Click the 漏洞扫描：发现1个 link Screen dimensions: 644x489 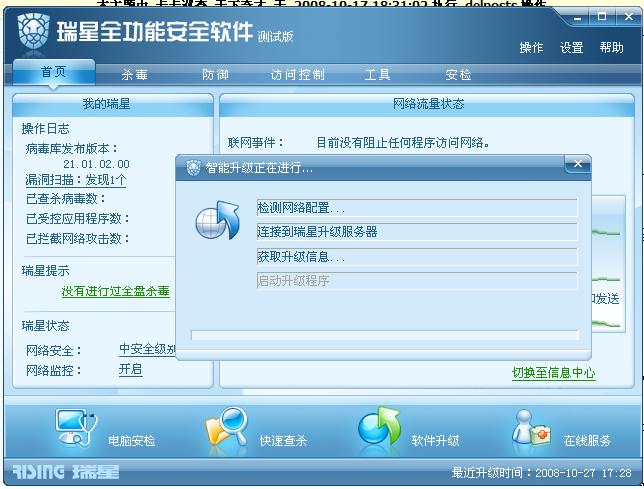[76, 180]
